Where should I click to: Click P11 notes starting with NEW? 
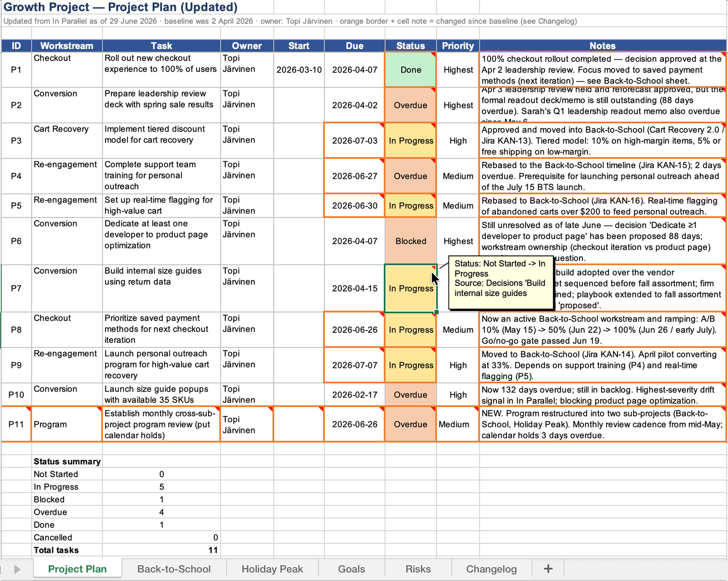[602, 424]
